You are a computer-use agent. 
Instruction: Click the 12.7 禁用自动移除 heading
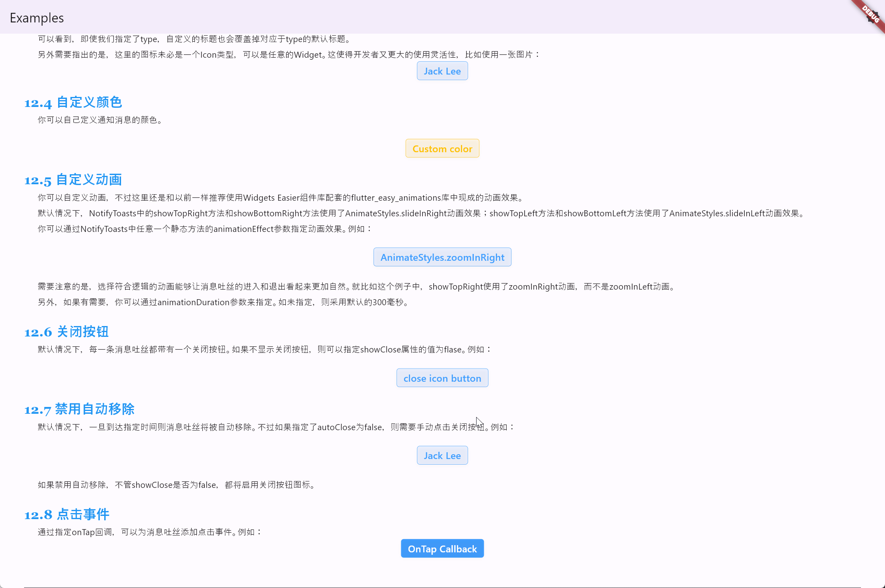79,409
